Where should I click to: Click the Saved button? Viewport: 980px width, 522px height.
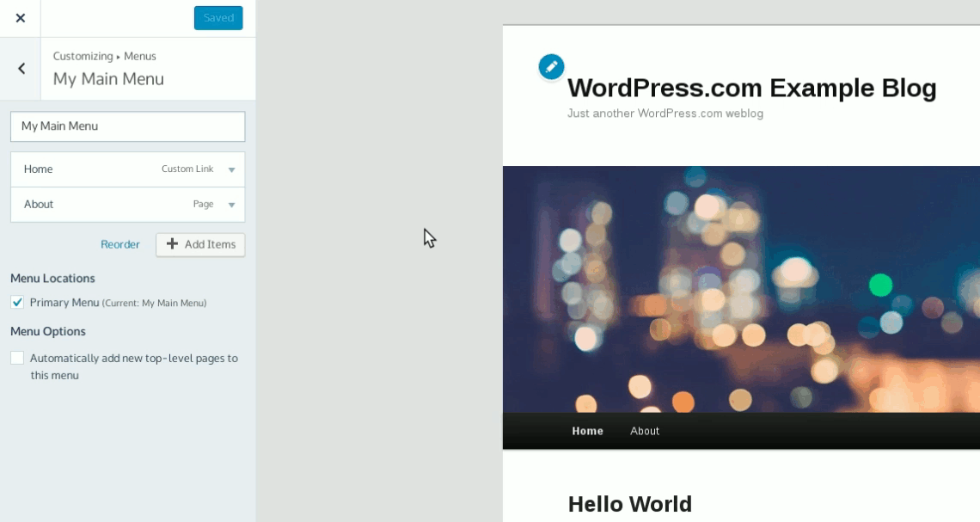(x=218, y=18)
